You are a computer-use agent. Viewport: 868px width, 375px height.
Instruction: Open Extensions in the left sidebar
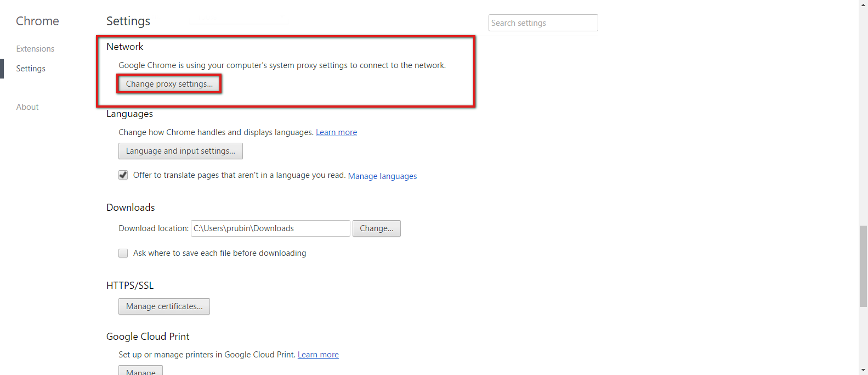click(x=35, y=49)
